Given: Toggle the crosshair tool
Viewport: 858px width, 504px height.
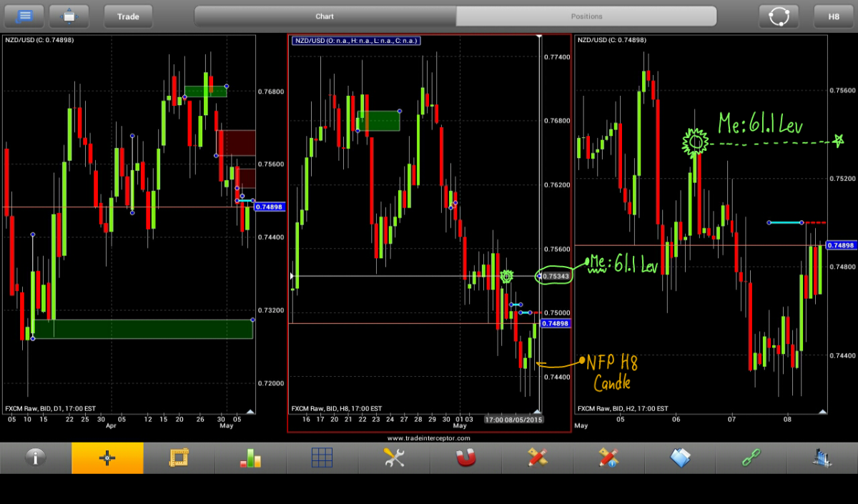Looking at the screenshot, I should [107, 458].
